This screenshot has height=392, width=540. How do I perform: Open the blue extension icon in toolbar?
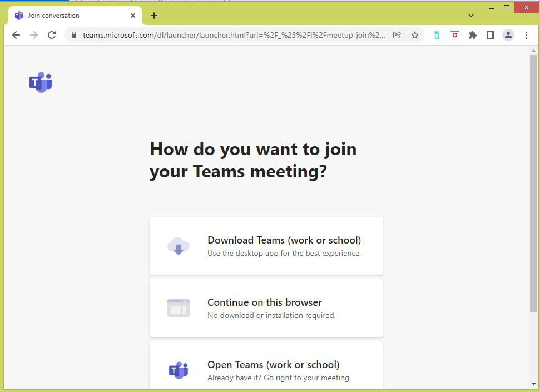(437, 35)
